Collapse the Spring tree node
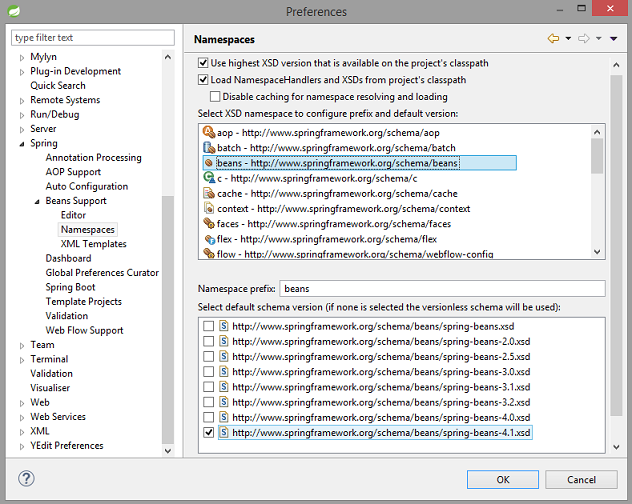 (x=22, y=144)
